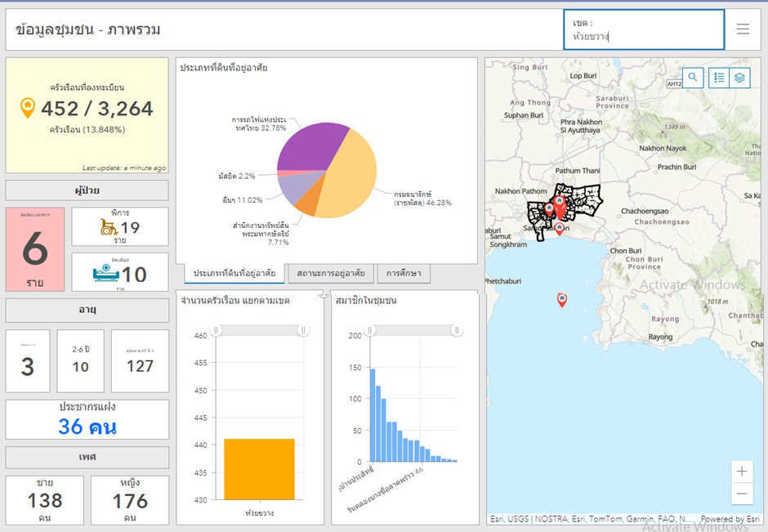Open the hamburger menu in the header
Screen dimensions: 768x532
(x=743, y=29)
